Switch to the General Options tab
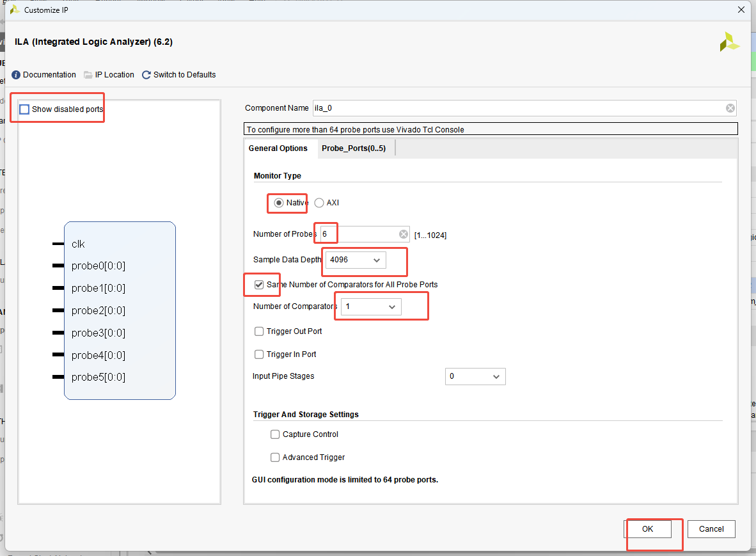 [x=278, y=148]
